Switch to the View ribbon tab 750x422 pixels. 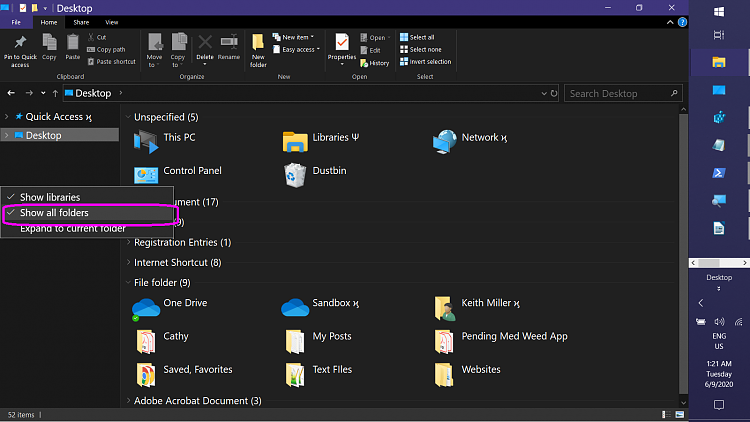click(x=111, y=21)
